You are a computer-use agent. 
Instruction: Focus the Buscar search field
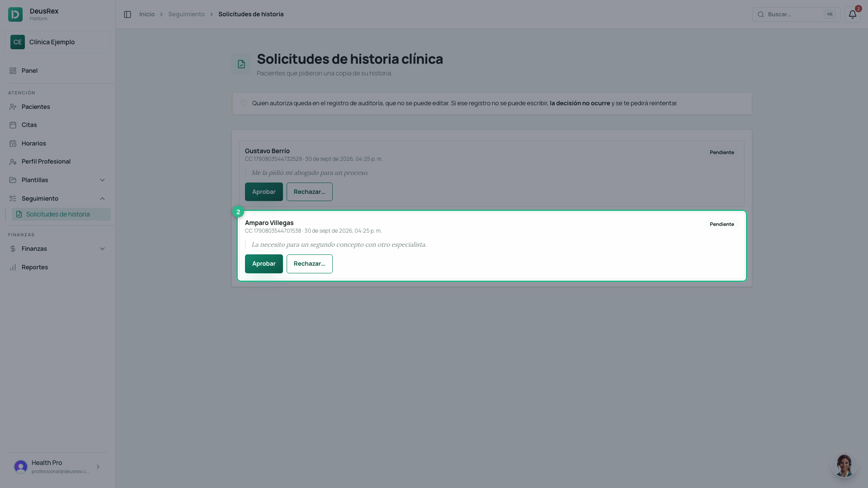(796, 14)
